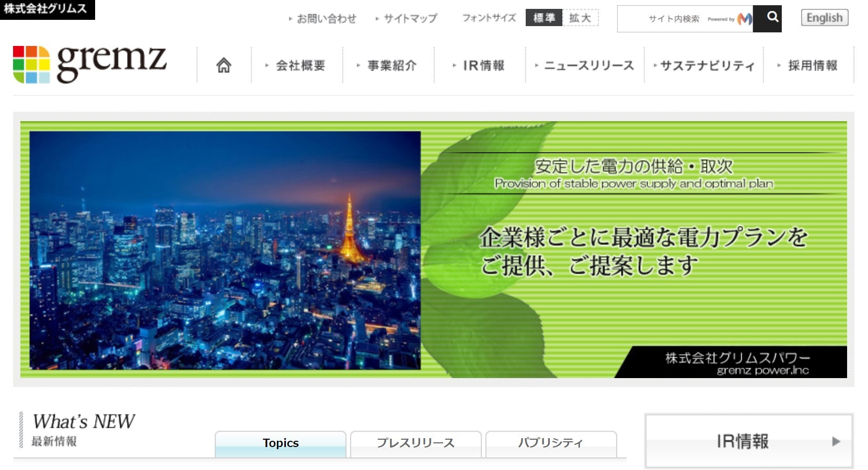Open 採用情報 menu
Viewport: 868px width, 470px height.
[x=808, y=65]
